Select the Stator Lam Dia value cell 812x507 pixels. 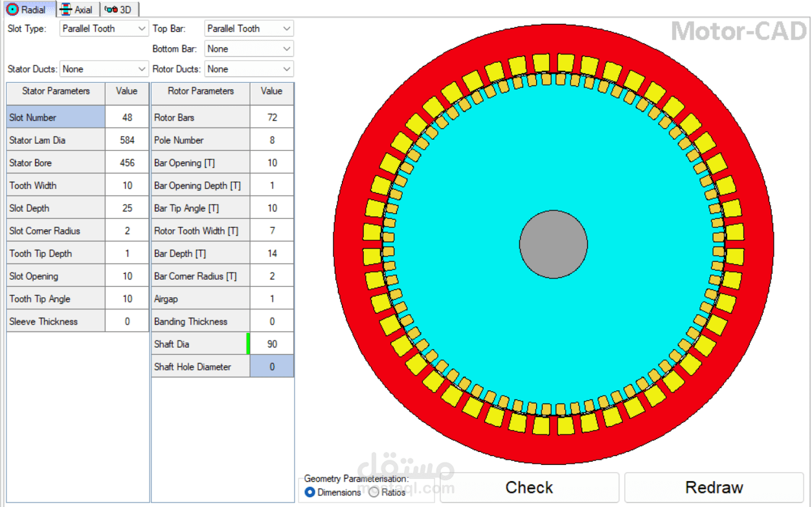(x=127, y=140)
